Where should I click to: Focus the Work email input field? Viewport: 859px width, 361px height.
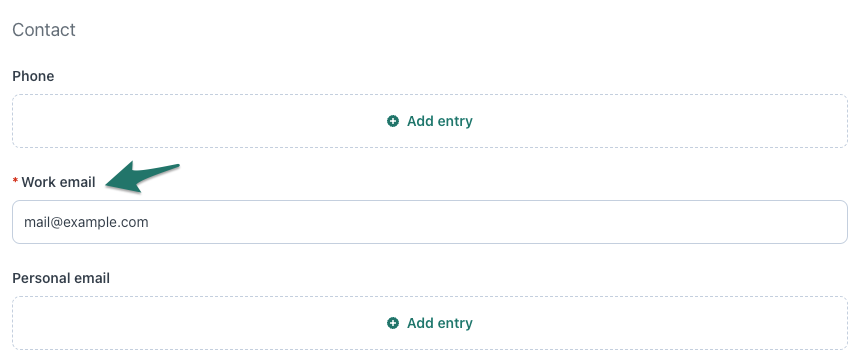430,222
